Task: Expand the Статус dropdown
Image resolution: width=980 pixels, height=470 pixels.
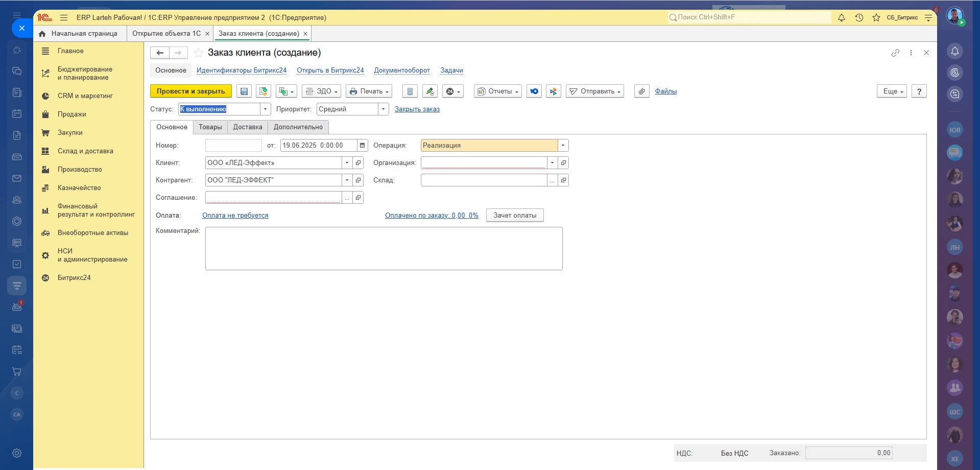Action: (265, 109)
